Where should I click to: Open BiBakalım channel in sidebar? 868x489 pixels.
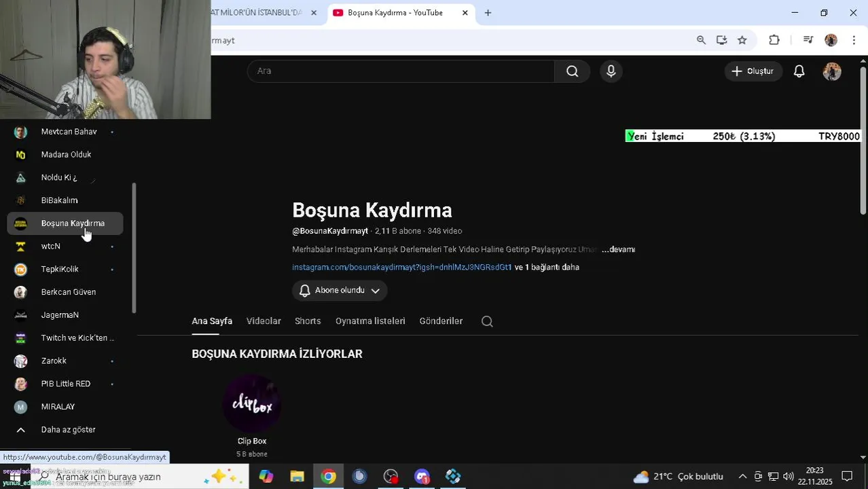coord(65,200)
